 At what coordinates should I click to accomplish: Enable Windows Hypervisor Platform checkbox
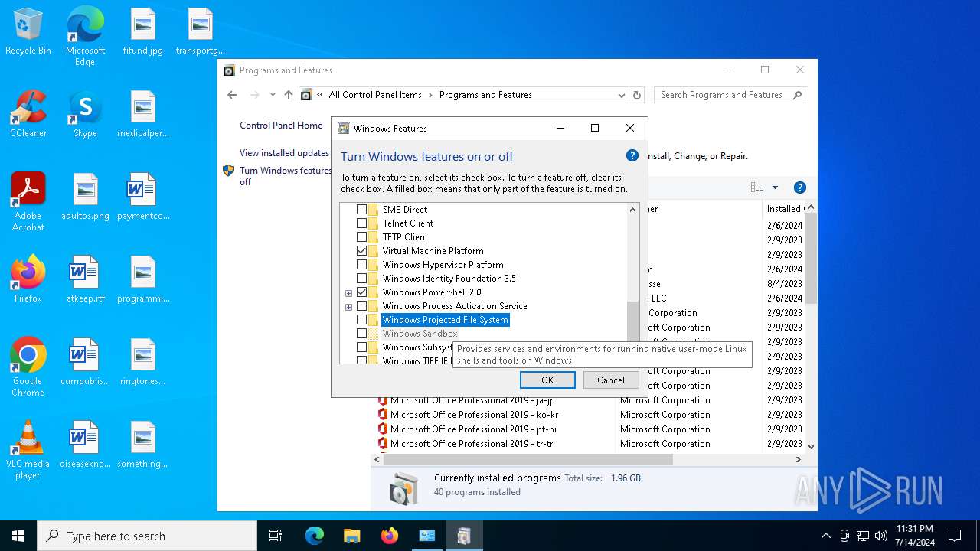point(361,265)
